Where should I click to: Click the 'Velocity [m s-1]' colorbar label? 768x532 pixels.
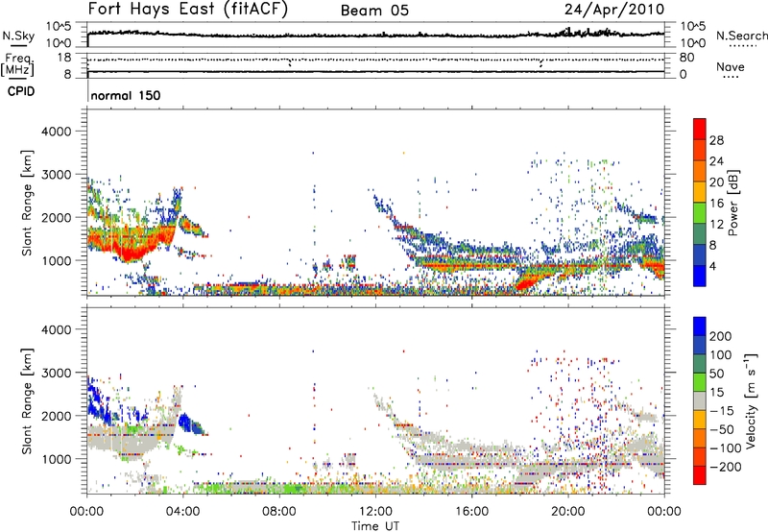pos(751,400)
